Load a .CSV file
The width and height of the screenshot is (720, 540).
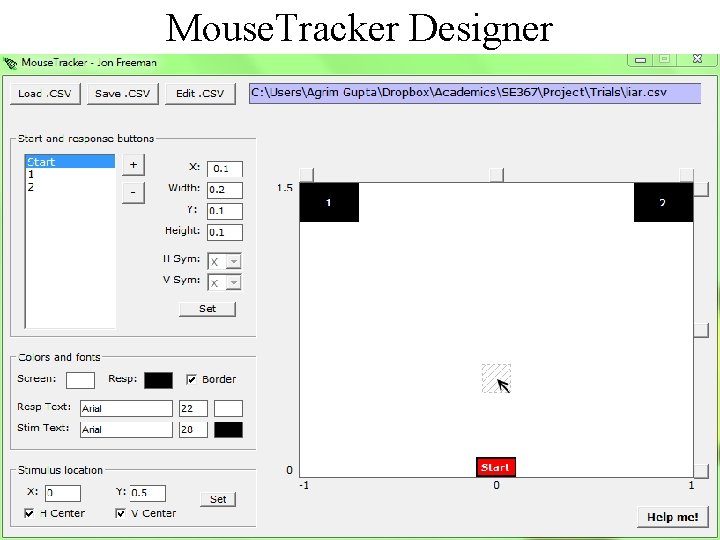[x=45, y=94]
